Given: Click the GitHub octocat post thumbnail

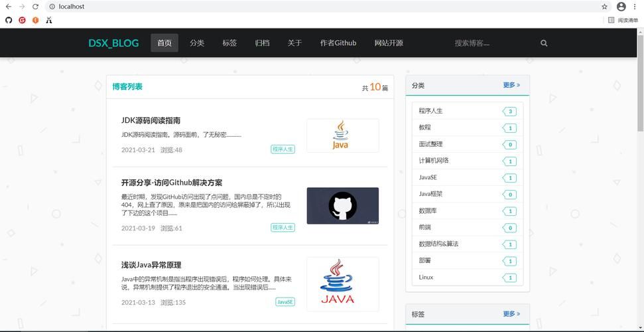Looking at the screenshot, I should [342, 206].
